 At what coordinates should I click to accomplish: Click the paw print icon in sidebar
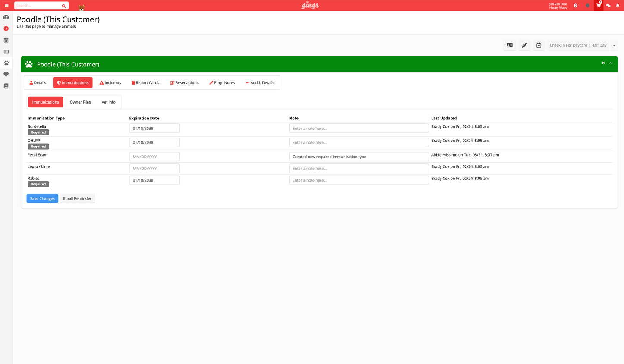coord(6,63)
